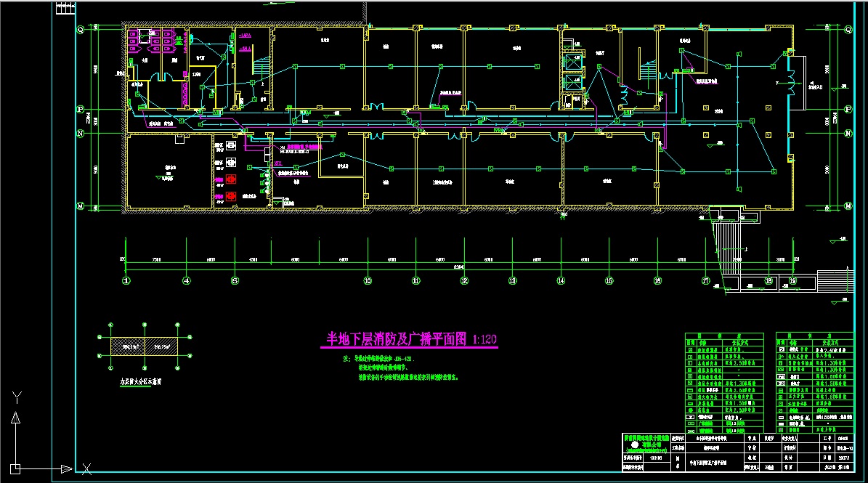This screenshot has width=868, height=483.
Task: Click the UCS coordinate icon origin
Action: point(15,469)
